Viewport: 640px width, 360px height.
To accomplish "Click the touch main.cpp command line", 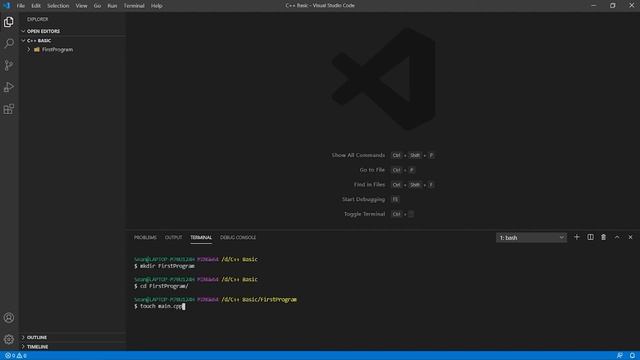I will (160, 306).
